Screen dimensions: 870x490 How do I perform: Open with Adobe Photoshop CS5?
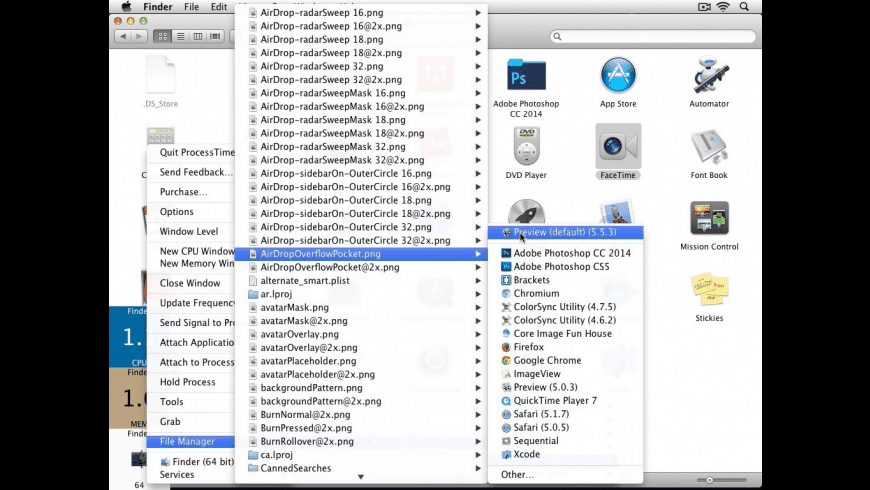point(565,266)
